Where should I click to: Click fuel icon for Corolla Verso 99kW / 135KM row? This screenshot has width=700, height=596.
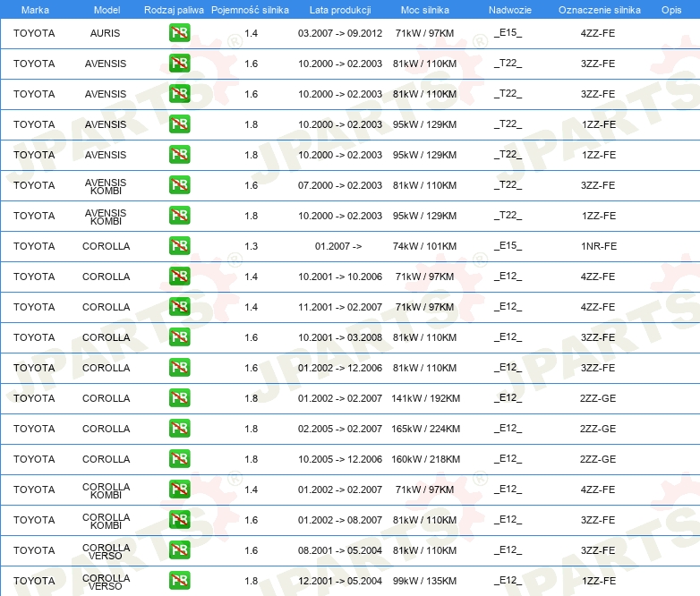179,581
